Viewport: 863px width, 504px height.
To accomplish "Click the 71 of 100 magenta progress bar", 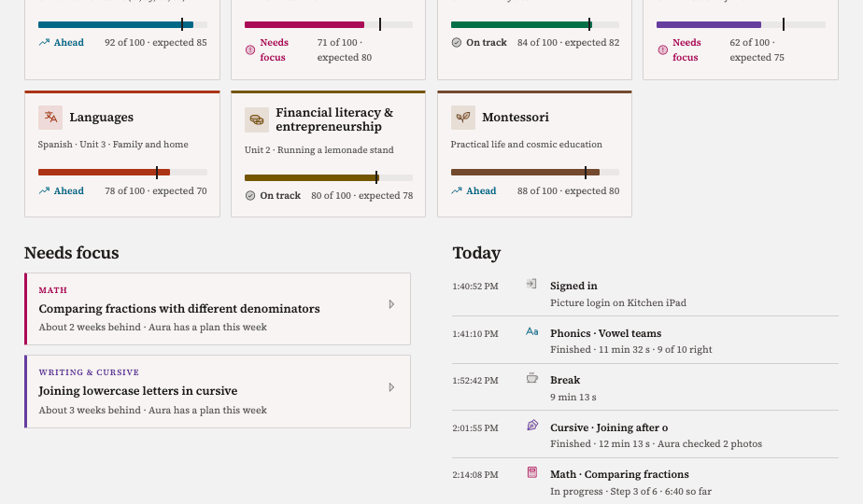I will point(329,25).
